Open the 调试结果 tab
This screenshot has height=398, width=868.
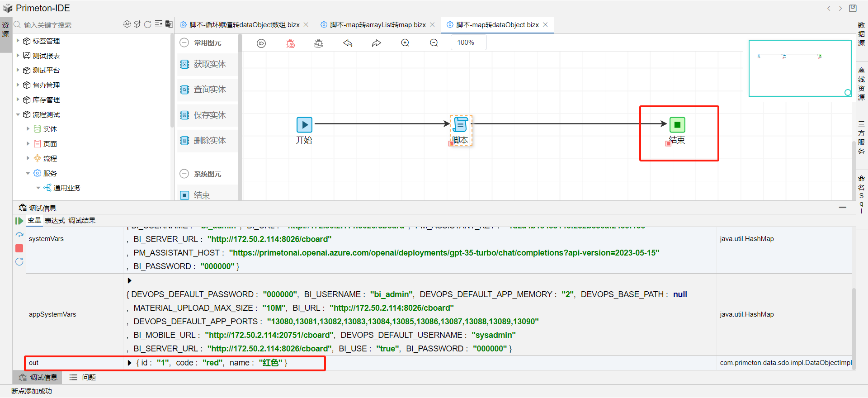tap(82, 221)
